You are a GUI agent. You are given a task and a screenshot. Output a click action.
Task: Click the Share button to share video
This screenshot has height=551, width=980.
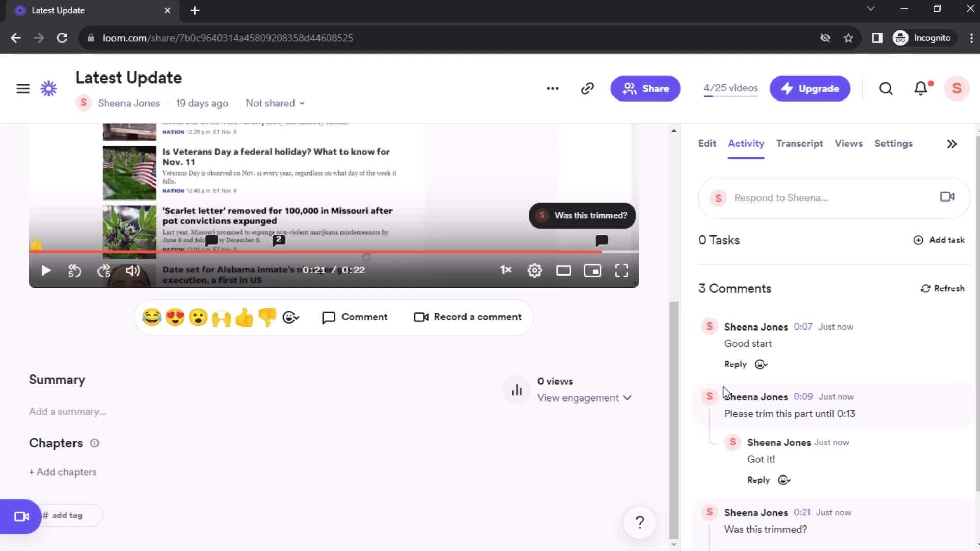click(x=645, y=87)
